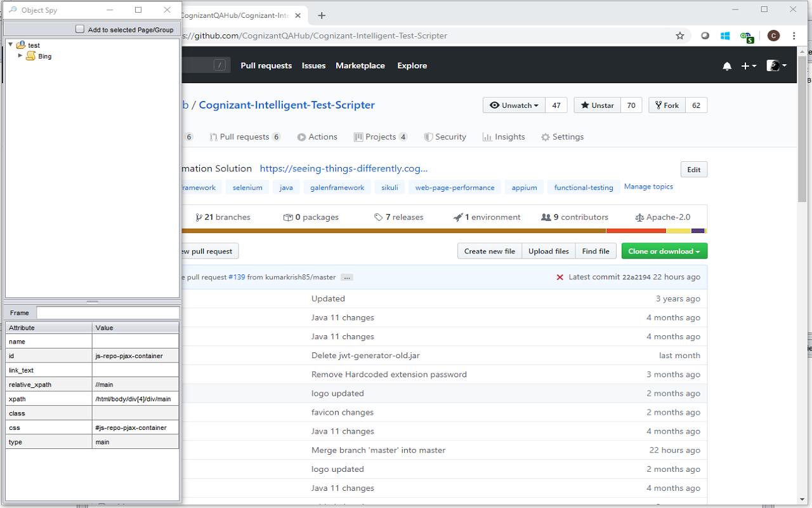Click the plus icon to create something new

pyautogui.click(x=746, y=65)
